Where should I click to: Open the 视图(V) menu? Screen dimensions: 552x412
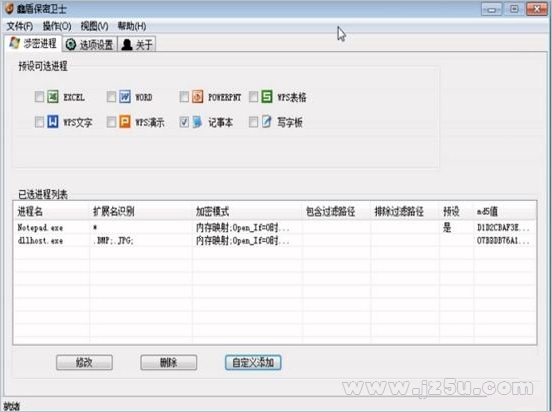[94, 26]
